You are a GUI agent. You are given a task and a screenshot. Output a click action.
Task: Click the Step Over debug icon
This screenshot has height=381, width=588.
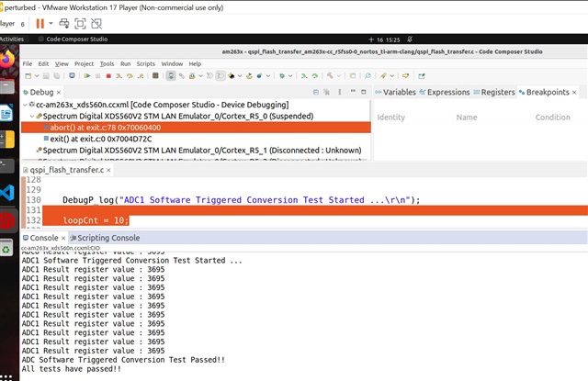pyautogui.click(x=130, y=75)
